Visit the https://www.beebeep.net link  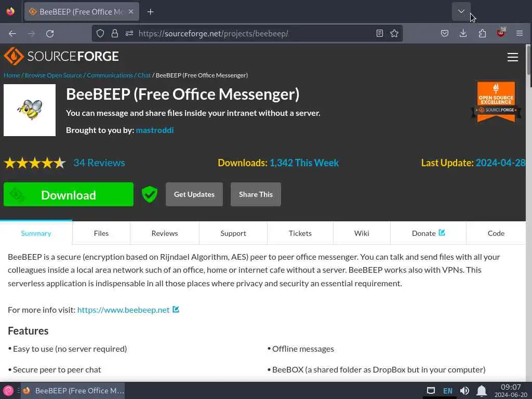coord(124,310)
